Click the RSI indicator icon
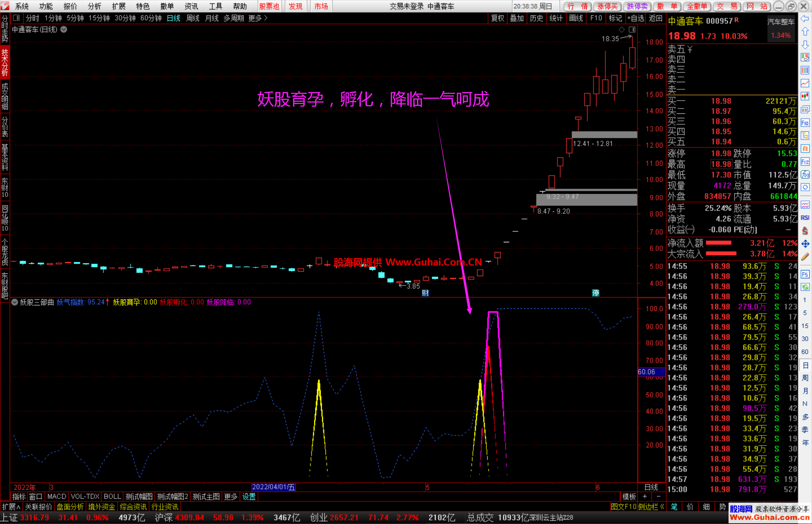Viewport: 812px width, 524px height. (x=805, y=217)
